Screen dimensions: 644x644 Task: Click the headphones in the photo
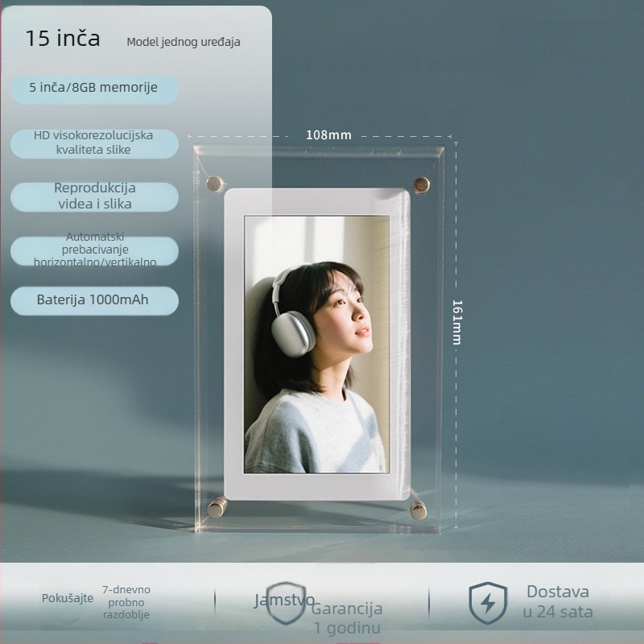point(291,314)
